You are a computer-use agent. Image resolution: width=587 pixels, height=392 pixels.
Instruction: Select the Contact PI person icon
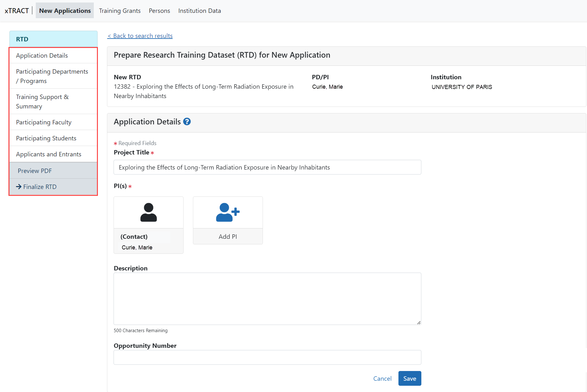point(148,212)
